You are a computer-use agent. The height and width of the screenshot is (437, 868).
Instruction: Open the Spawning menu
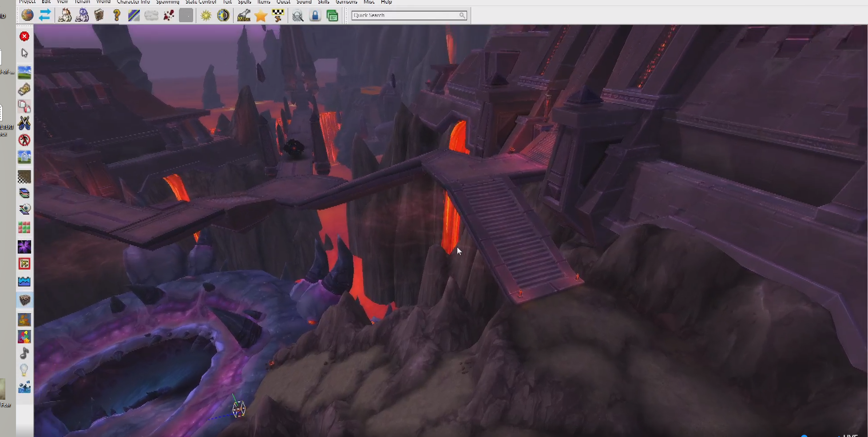167,2
